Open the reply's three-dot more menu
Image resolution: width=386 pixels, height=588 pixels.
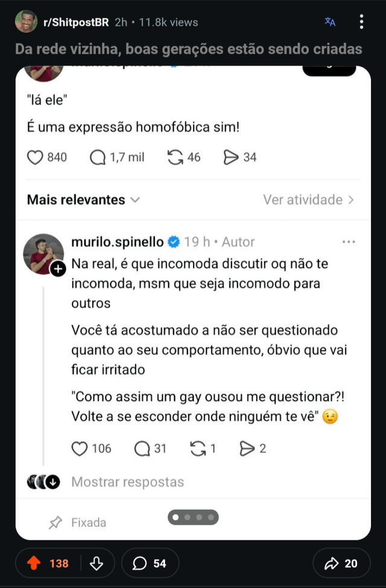click(349, 242)
